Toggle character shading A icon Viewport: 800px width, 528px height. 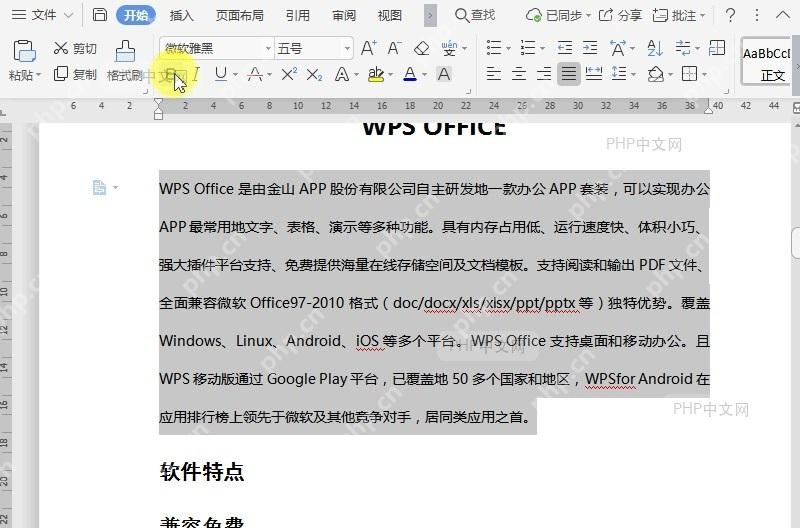[444, 74]
